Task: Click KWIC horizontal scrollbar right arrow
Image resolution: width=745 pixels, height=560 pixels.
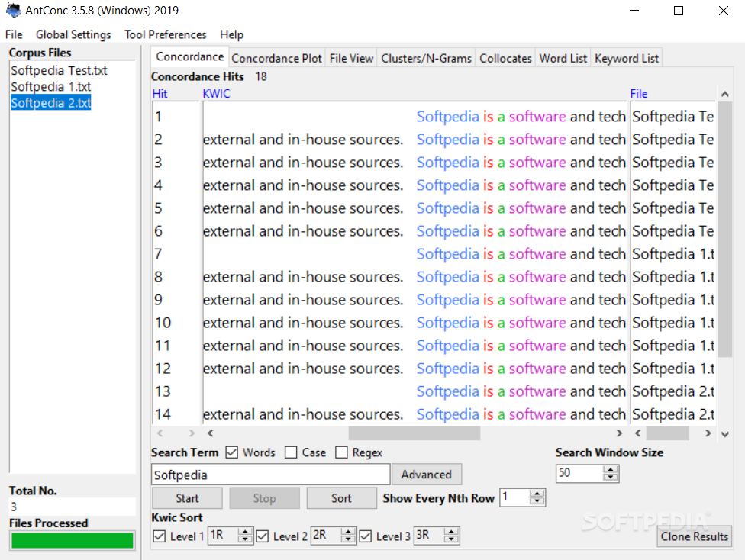Action: tap(619, 433)
